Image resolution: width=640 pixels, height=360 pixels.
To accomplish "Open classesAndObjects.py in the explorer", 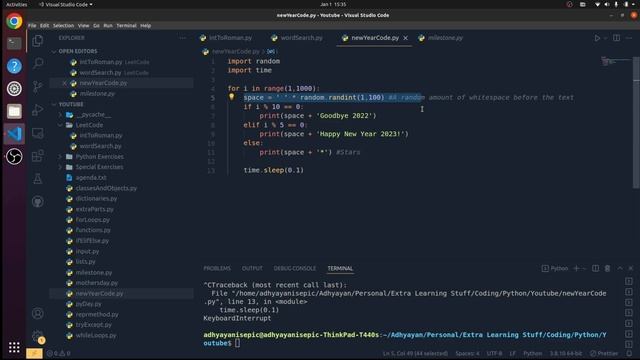I will click(x=106, y=188).
